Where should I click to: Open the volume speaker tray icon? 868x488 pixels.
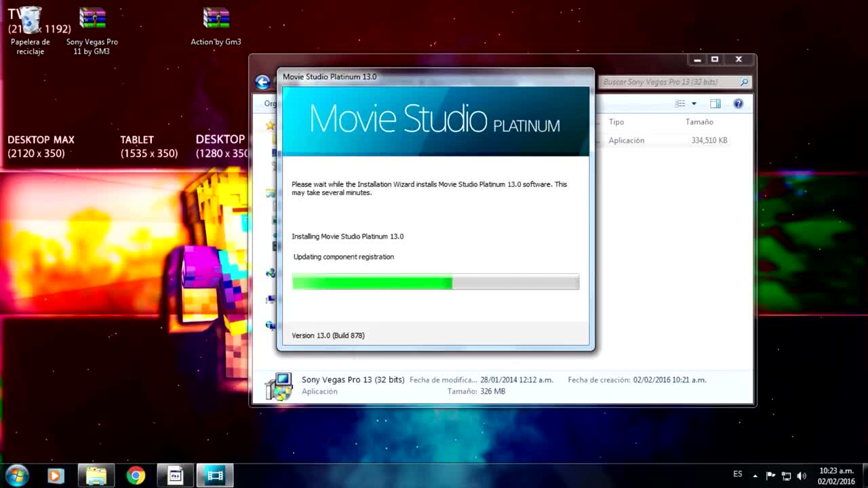802,476
